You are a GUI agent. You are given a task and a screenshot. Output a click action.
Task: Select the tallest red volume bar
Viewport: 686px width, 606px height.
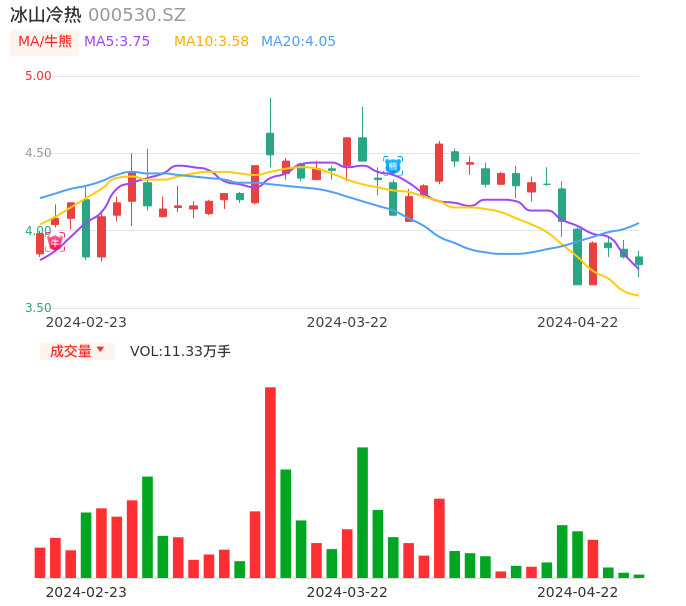(x=270, y=482)
